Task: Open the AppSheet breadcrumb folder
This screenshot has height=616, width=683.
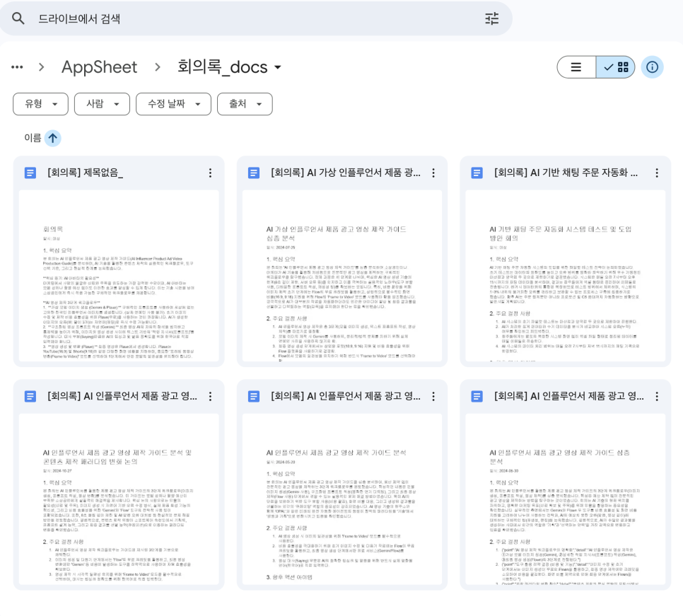Action: pos(99,67)
